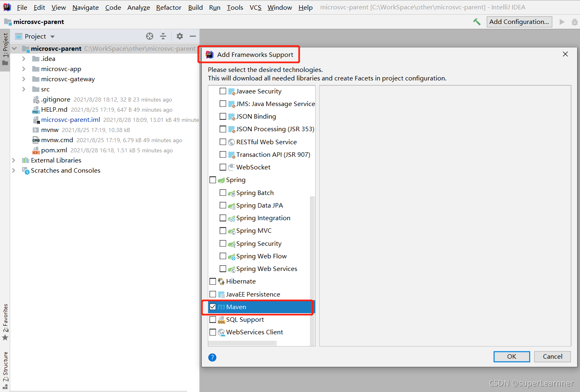Open the Structure side tab
The height and width of the screenshot is (392, 580).
(5, 370)
